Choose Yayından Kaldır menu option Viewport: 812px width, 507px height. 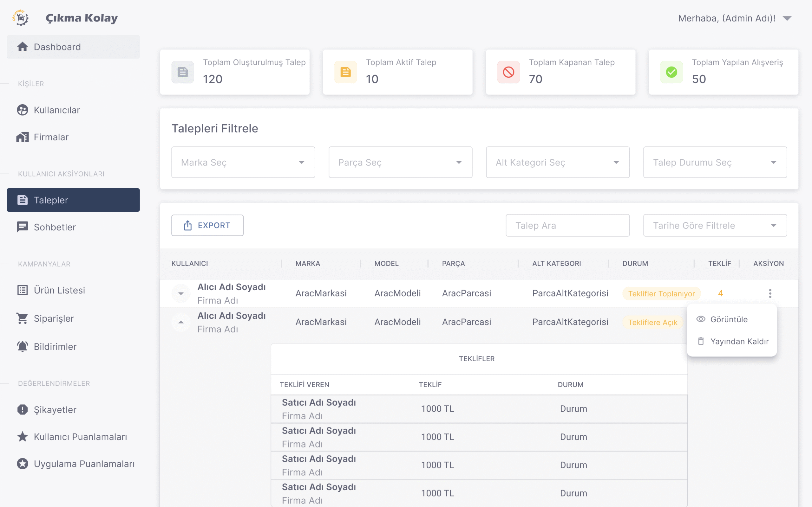click(739, 341)
